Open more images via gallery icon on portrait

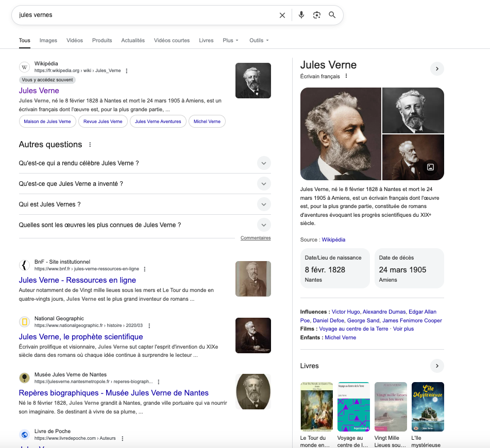(430, 167)
